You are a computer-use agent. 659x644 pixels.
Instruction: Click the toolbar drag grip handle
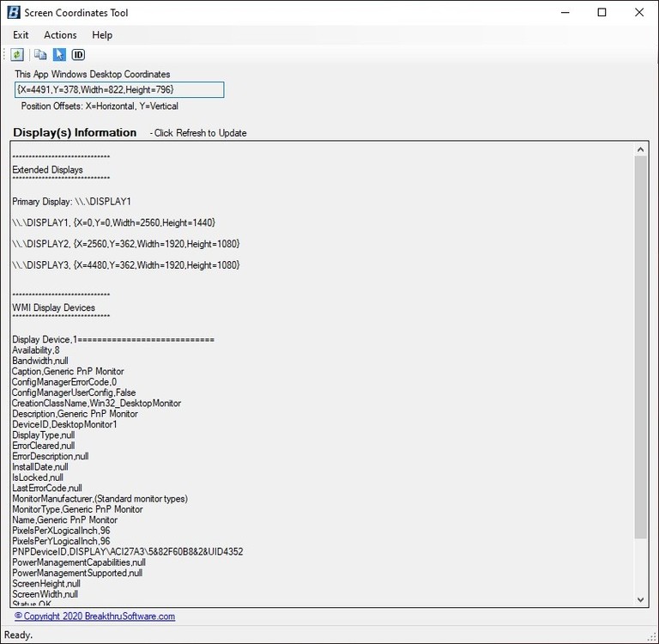[x=4, y=55]
